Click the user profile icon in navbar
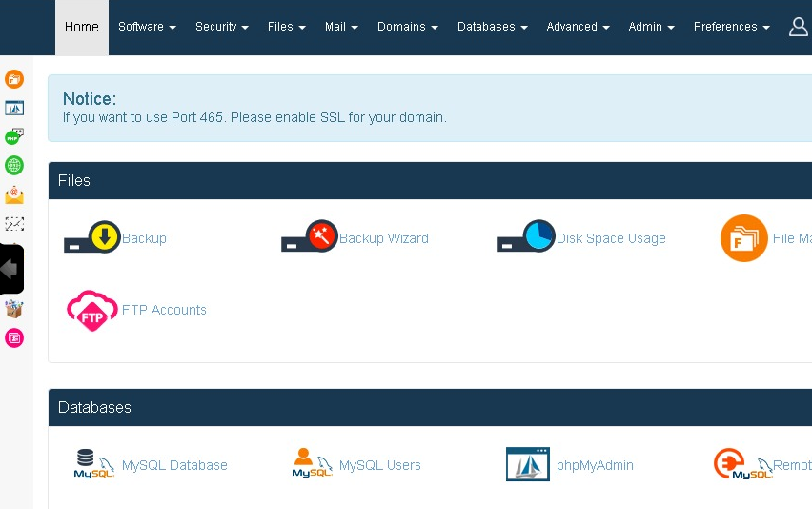This screenshot has width=812, height=509. tap(799, 27)
